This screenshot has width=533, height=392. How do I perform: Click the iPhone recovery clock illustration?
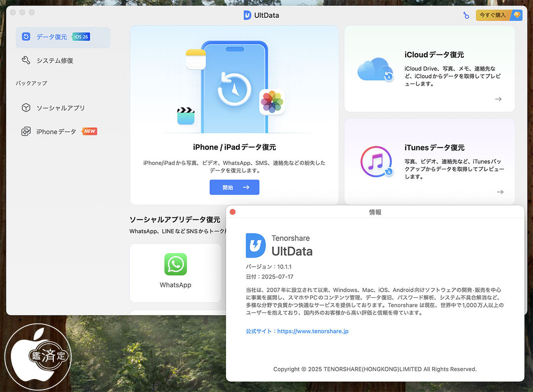pos(234,89)
